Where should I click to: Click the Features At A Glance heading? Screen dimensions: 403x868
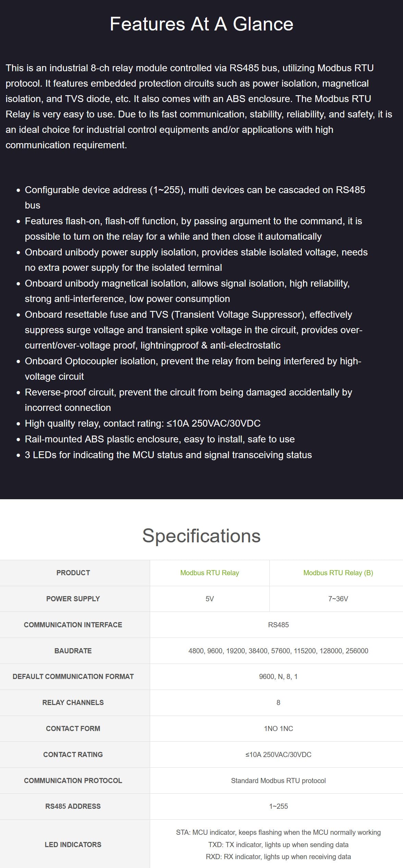click(x=201, y=24)
